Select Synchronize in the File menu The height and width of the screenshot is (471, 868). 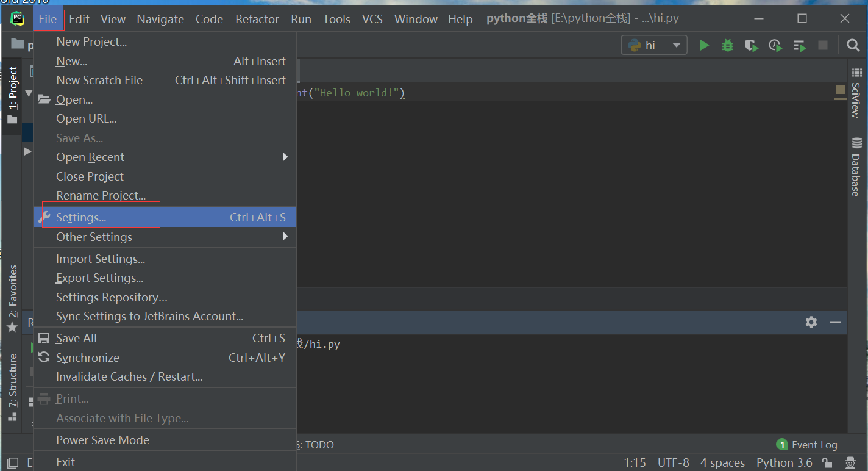point(165,358)
